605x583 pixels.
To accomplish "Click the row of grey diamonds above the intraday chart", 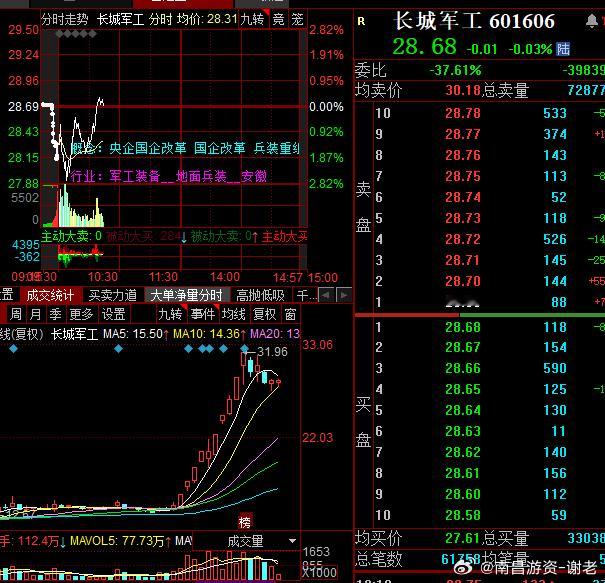I will pos(76,34).
